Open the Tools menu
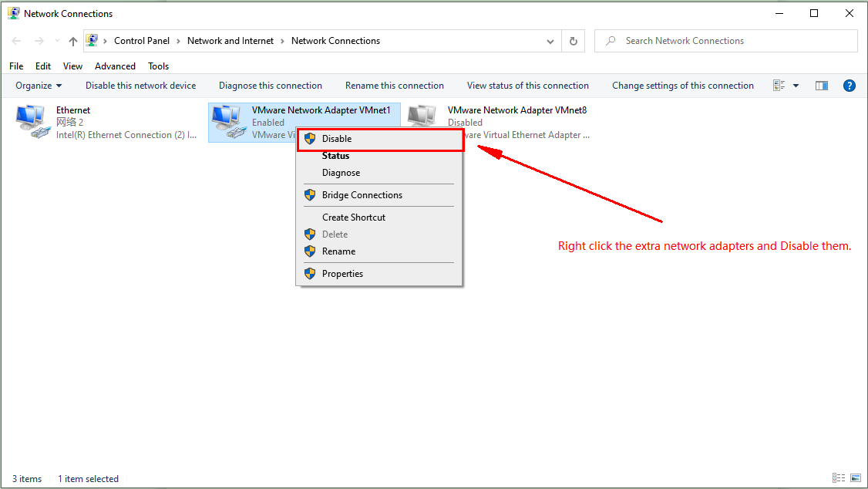 [x=158, y=66]
